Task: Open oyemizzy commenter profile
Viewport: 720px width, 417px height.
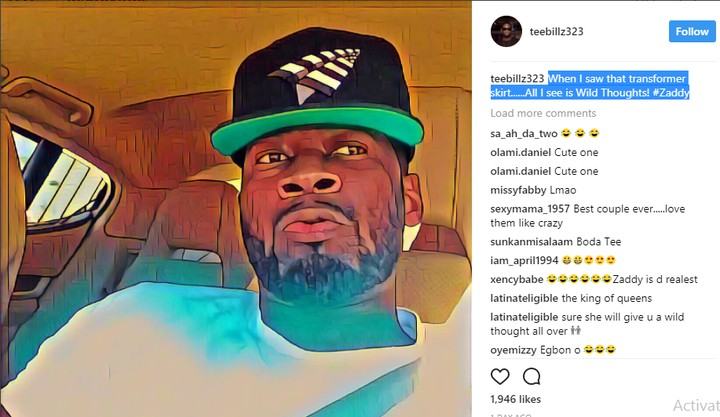Action: click(513, 350)
